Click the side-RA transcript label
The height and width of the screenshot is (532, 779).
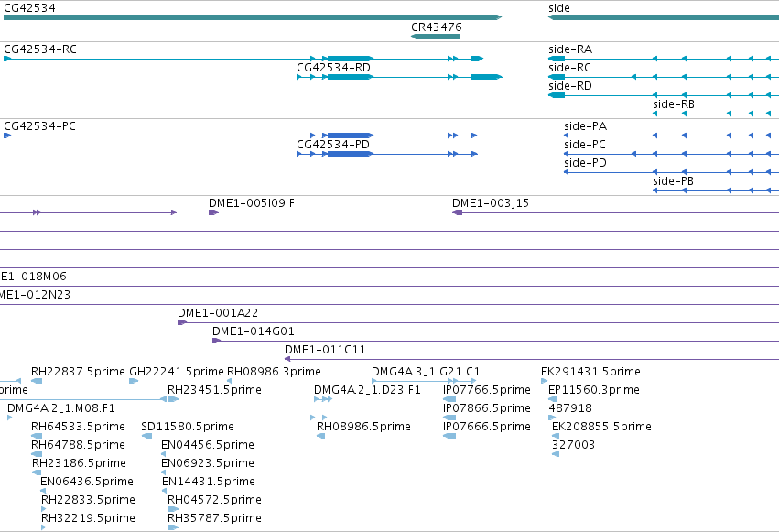(x=570, y=49)
